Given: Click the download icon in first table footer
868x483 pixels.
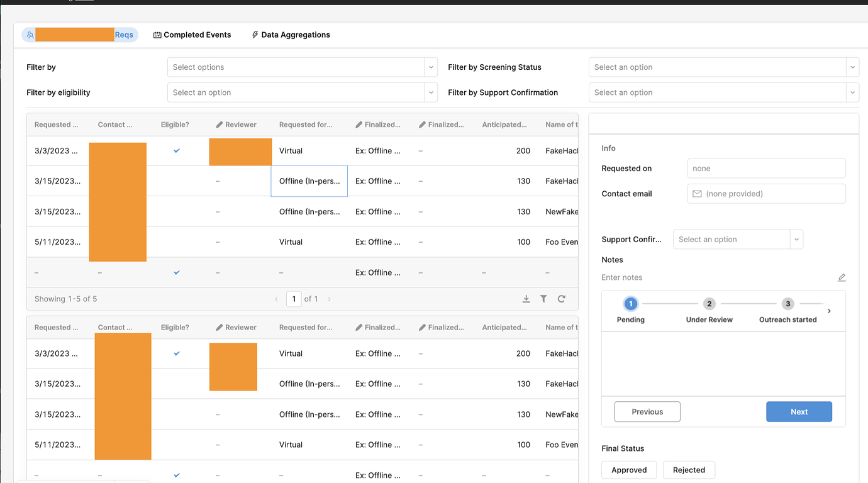Looking at the screenshot, I should tap(526, 299).
